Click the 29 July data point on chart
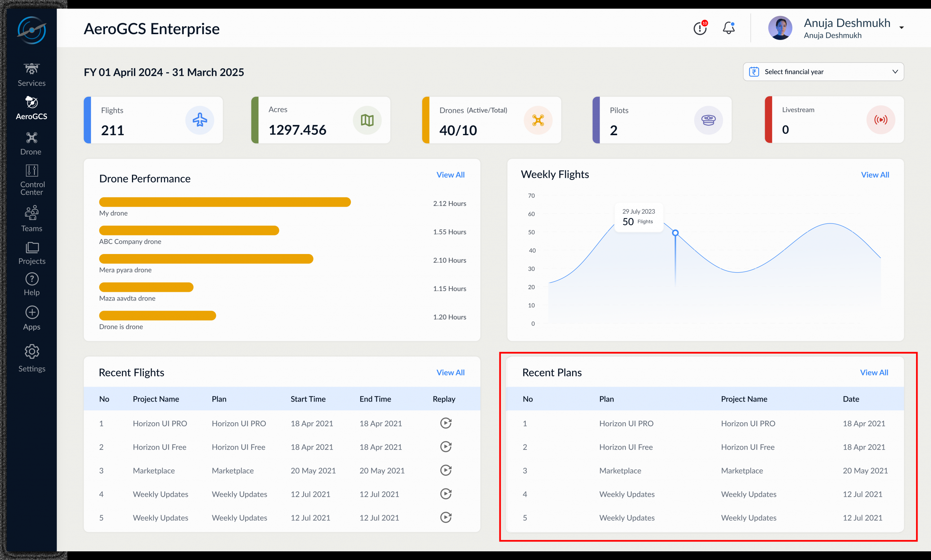The width and height of the screenshot is (931, 560). [x=675, y=233]
